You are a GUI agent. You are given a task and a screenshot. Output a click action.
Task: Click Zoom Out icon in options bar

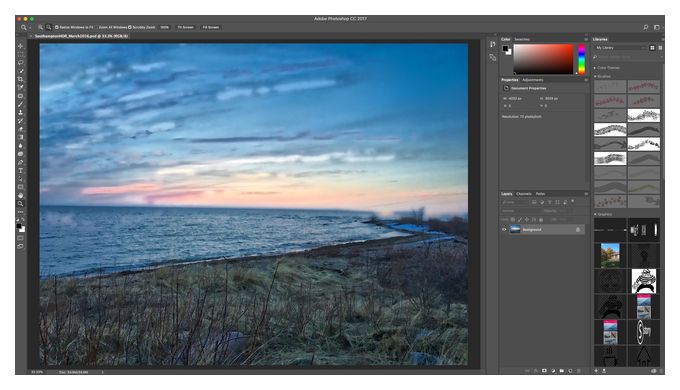tap(49, 27)
